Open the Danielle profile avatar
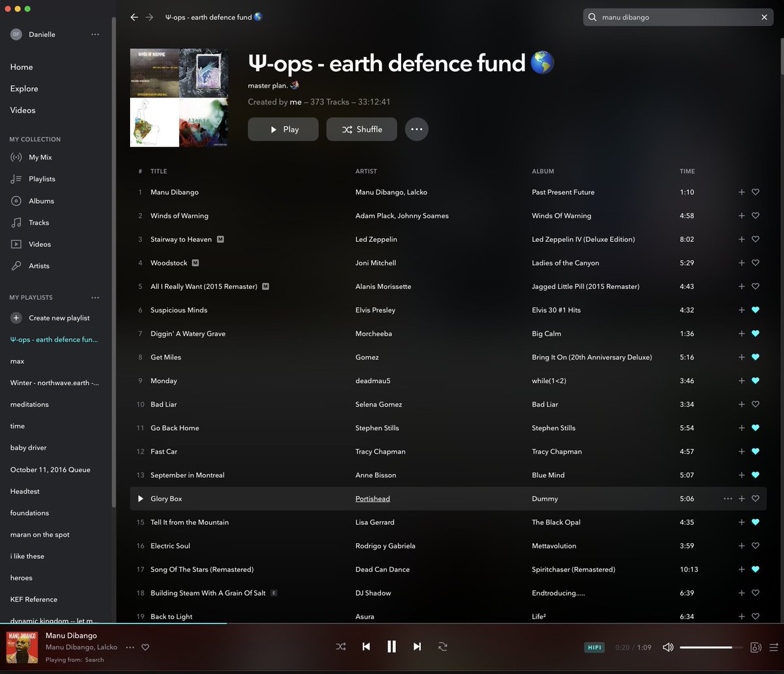Screen dimensions: 784x674 16,34
